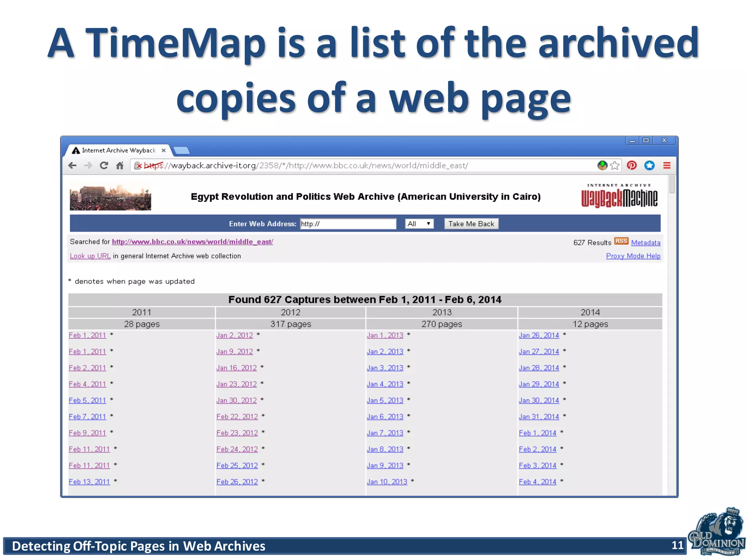Click the Look up URL link
This screenshot has width=747, height=560.
(90, 256)
